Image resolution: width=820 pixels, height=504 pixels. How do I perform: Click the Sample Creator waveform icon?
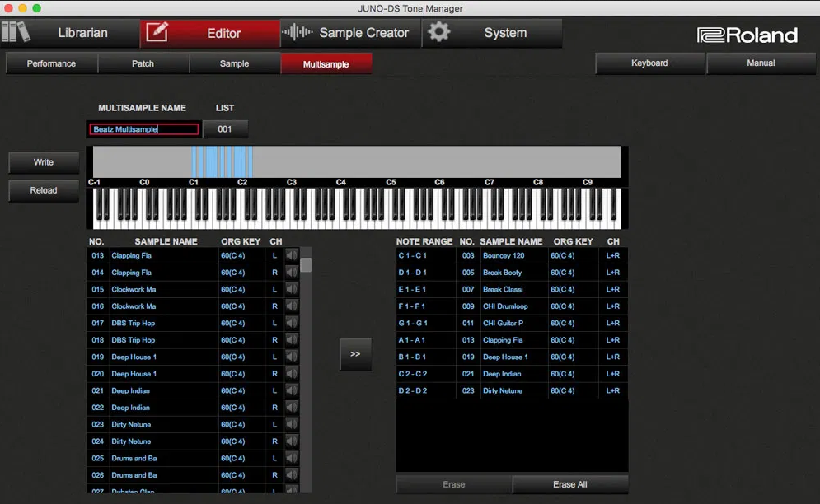click(297, 32)
